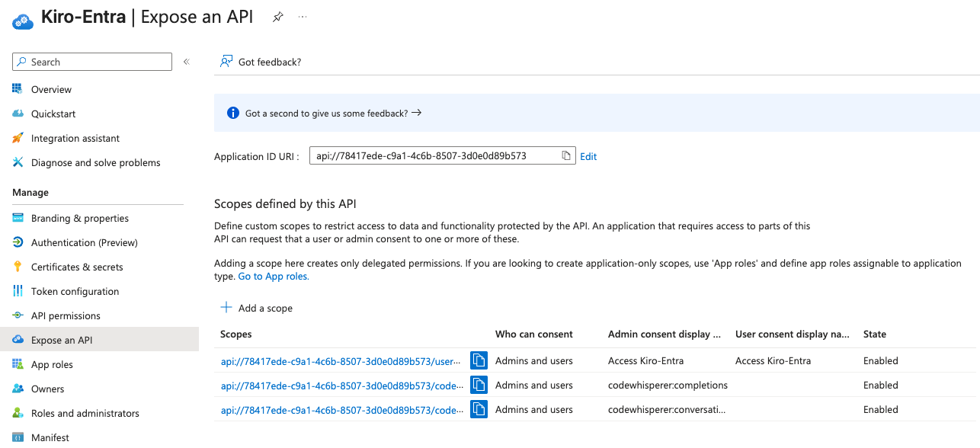The width and height of the screenshot is (980, 448).
Task: Follow the Go to App roles link
Action: pyautogui.click(x=274, y=277)
